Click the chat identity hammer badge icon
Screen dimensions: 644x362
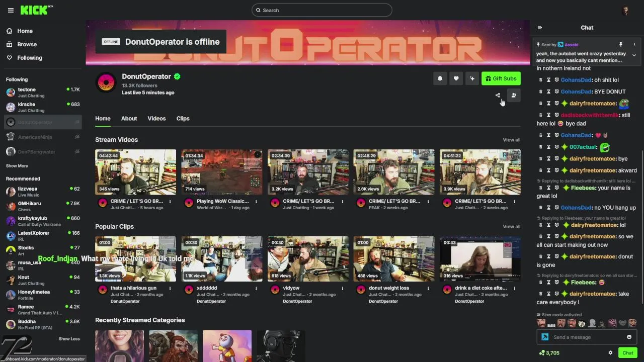[545, 337]
